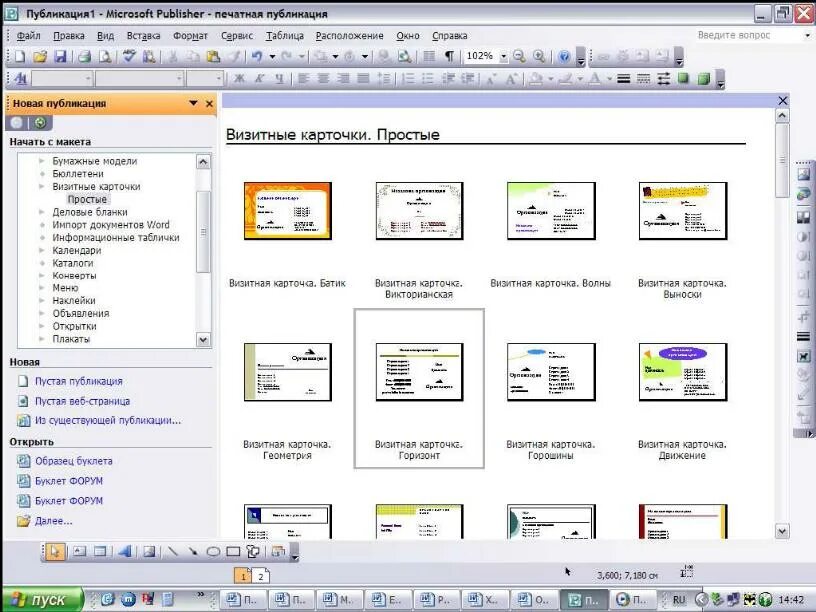Click the Print toolbar icon

[x=85, y=56]
